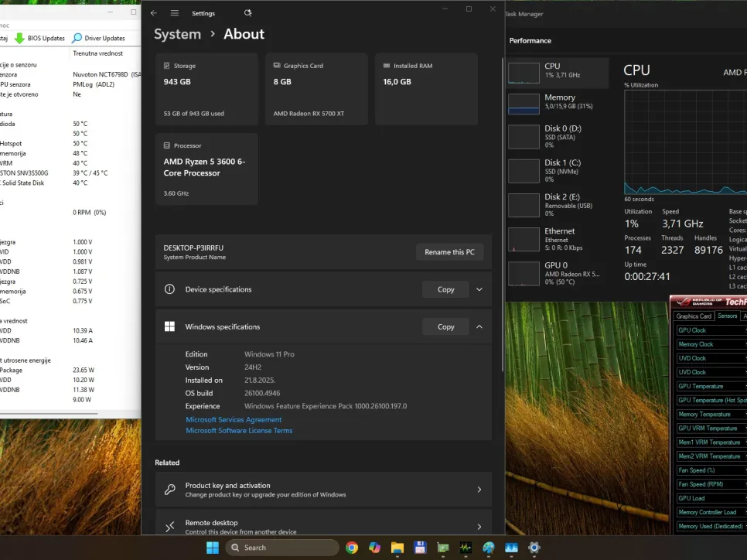This screenshot has width=747, height=560.
Task: Collapse the Windows specifications section
Action: pos(479,326)
